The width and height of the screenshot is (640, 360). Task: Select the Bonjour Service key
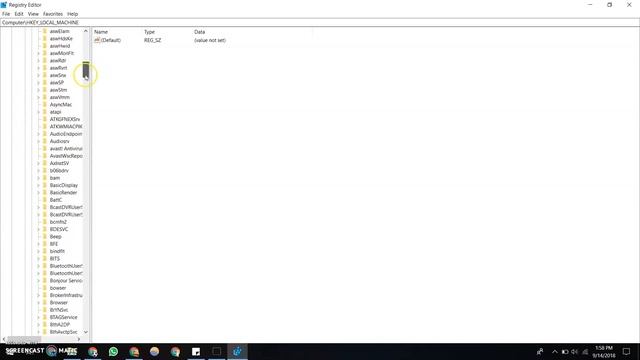tap(66, 281)
